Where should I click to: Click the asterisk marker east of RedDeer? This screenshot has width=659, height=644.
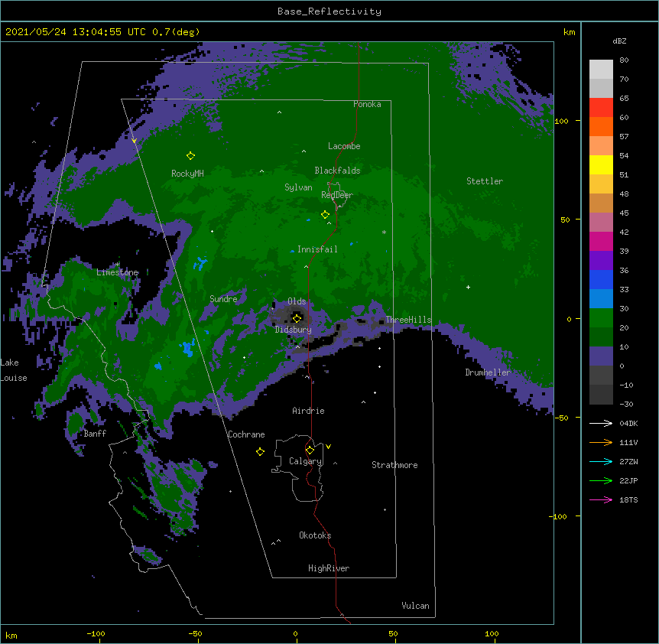pyautogui.click(x=384, y=232)
